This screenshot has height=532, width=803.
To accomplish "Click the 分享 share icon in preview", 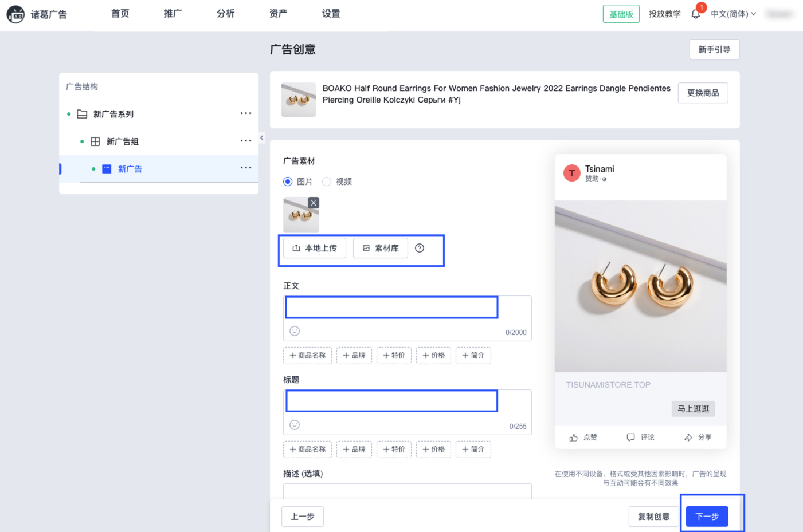I will coord(688,438).
